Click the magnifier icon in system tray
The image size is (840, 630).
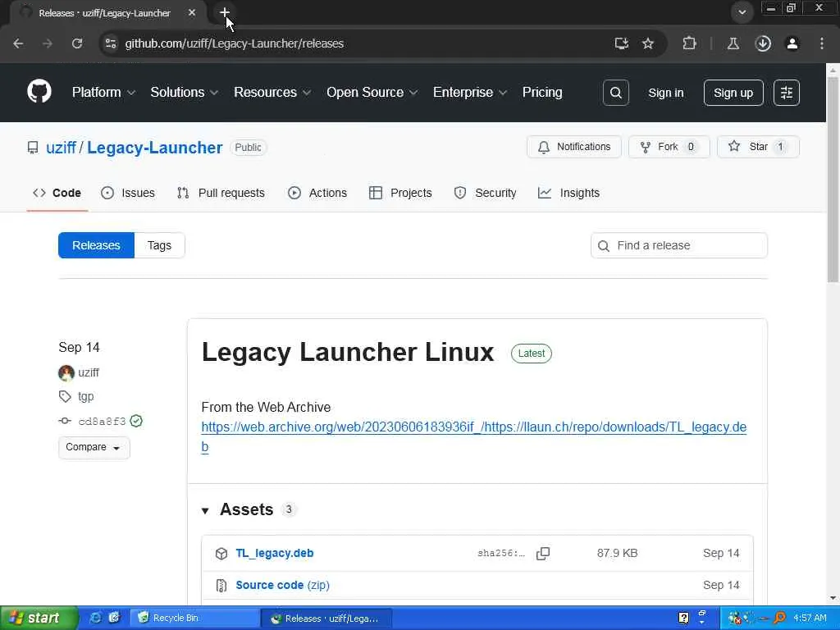pyautogui.click(x=779, y=618)
